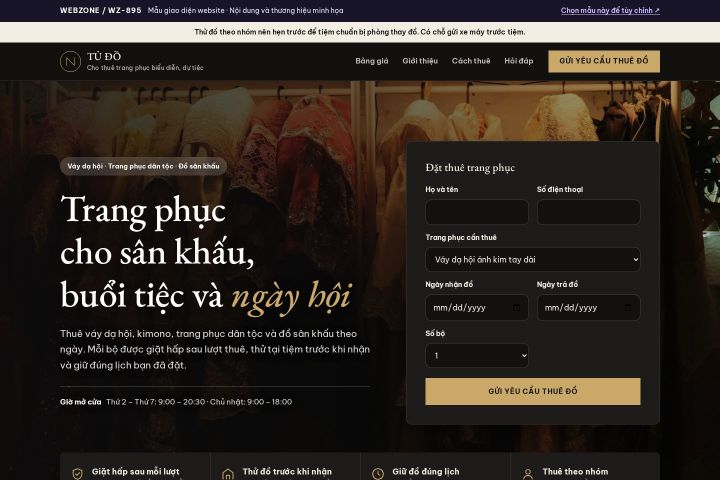Click Giặt hấp sau mỗi lượt feature title
This screenshot has width=720, height=480.
tap(135, 472)
